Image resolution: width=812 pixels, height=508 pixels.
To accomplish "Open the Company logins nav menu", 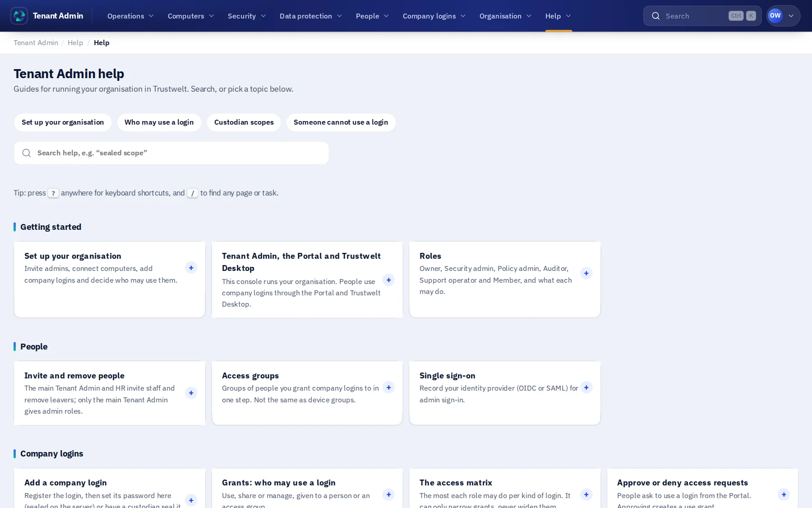I will pyautogui.click(x=434, y=16).
